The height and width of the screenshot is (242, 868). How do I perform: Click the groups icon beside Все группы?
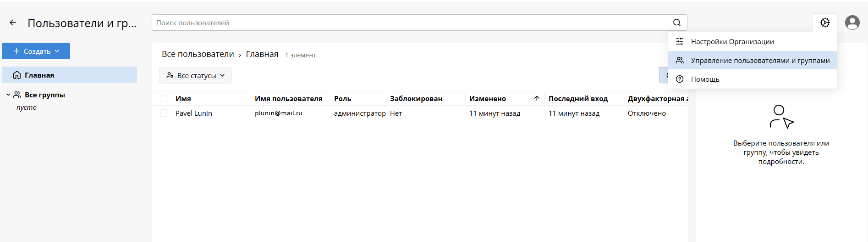click(x=17, y=95)
